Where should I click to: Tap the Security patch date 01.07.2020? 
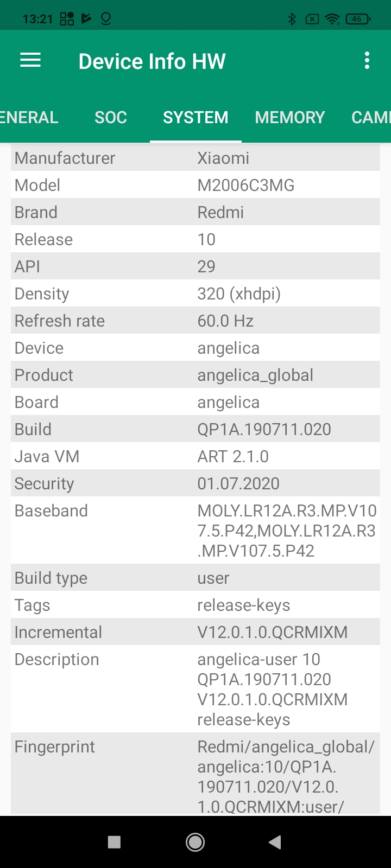click(238, 483)
